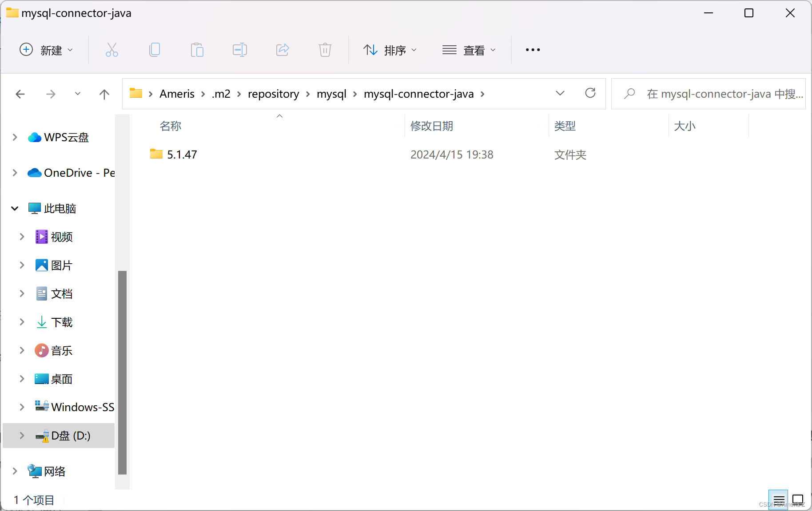Click the Rename icon in toolbar
The image size is (812, 511).
(x=240, y=50)
